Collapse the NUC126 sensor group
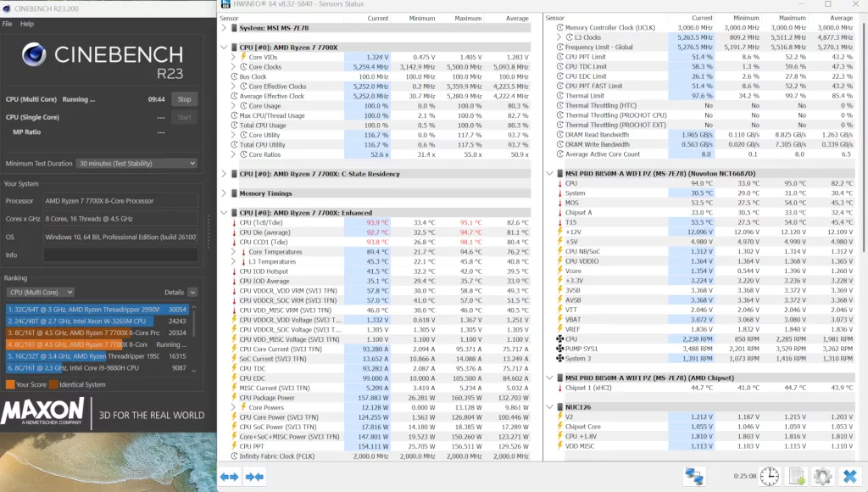 (x=550, y=406)
